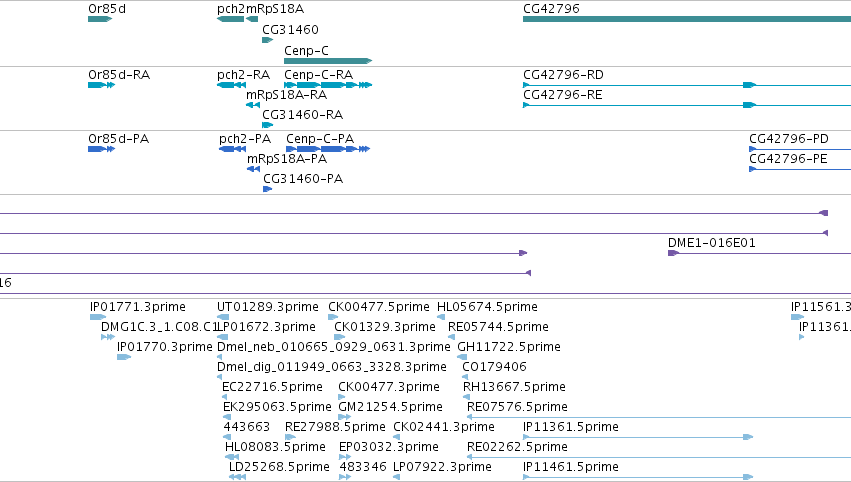851x482 pixels.
Task: Select the CG42796-RD transcript line
Action: [x=687, y=85]
